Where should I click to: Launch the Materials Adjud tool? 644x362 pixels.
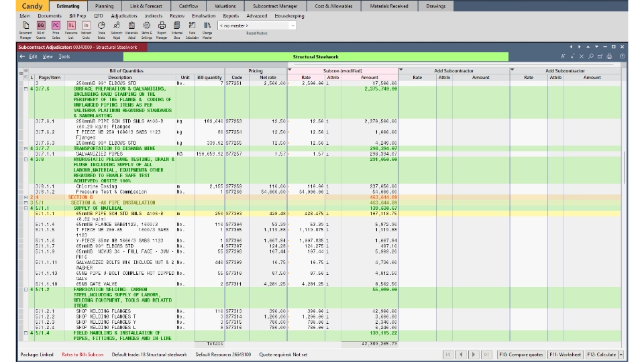pos(131,30)
